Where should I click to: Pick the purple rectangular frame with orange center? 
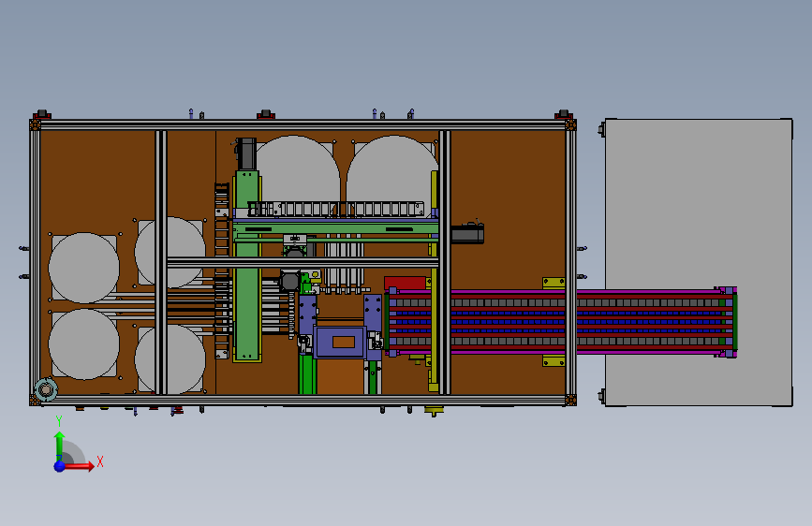coord(340,343)
